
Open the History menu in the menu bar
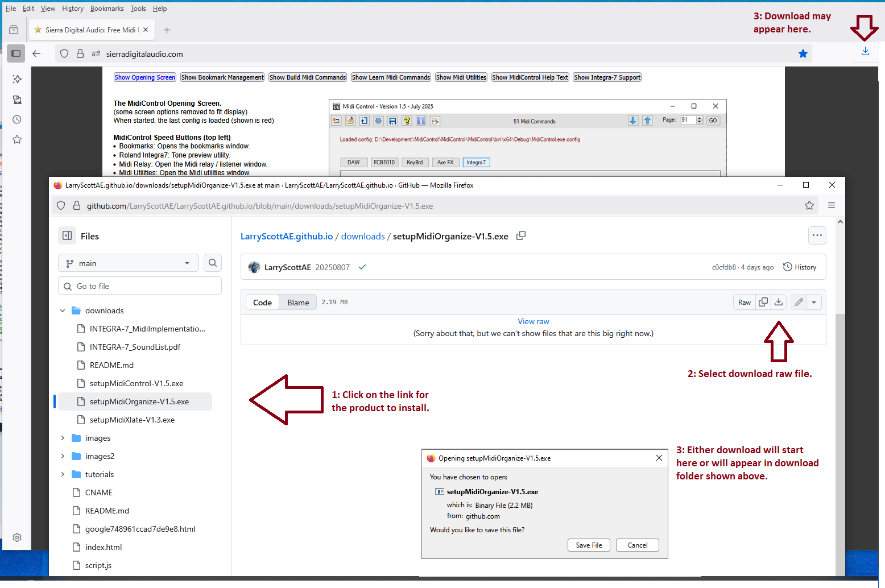tap(73, 9)
